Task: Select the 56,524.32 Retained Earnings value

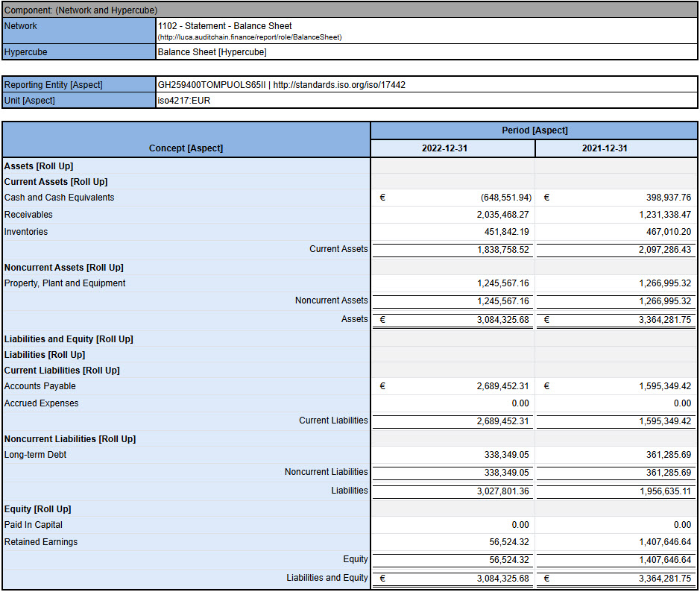Action: [509, 542]
